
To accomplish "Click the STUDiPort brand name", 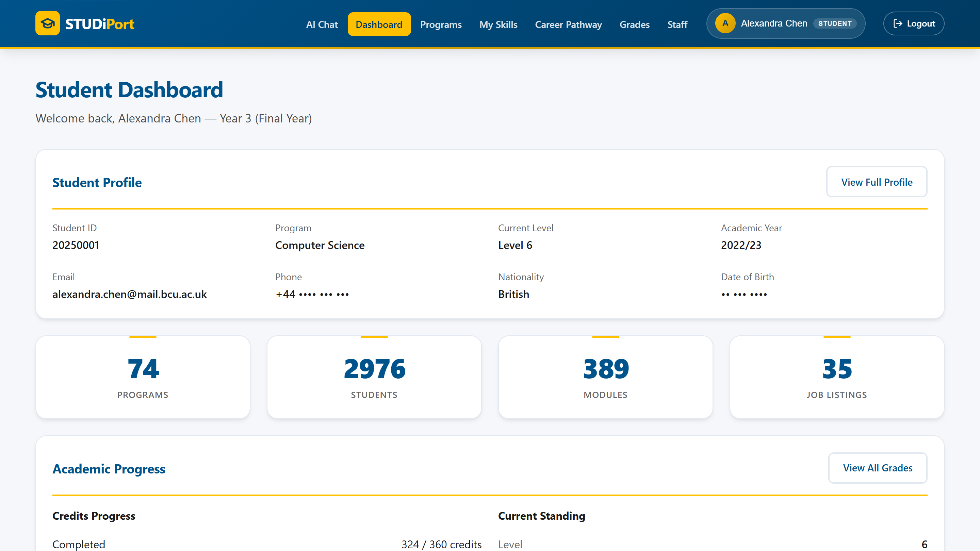I will [x=100, y=24].
